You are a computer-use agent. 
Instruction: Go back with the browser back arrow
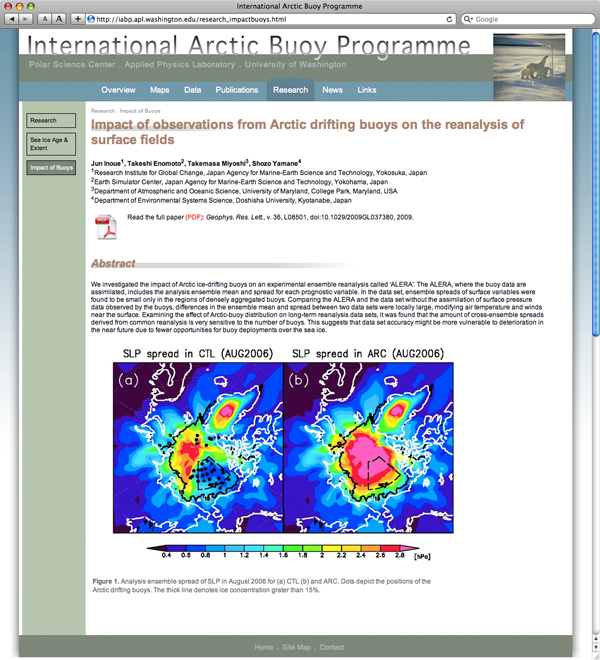click(x=12, y=19)
